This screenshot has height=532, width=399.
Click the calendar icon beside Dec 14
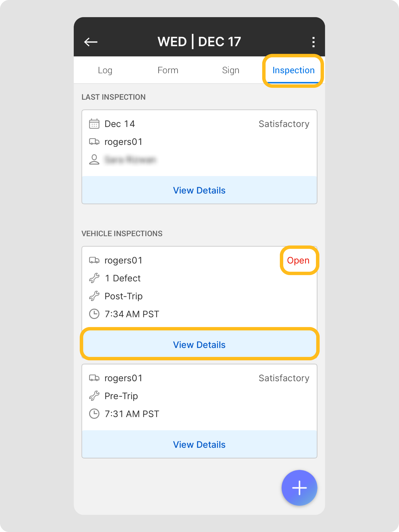click(94, 124)
